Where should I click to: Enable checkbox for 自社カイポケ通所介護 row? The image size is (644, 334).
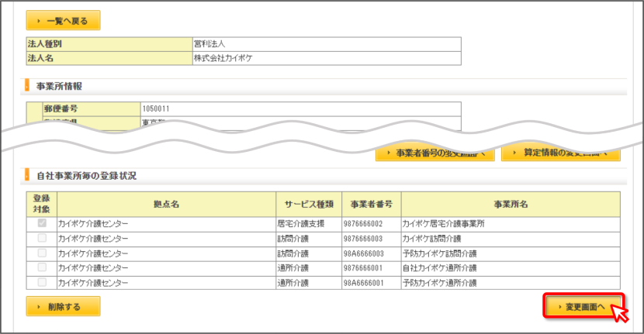tap(42, 267)
